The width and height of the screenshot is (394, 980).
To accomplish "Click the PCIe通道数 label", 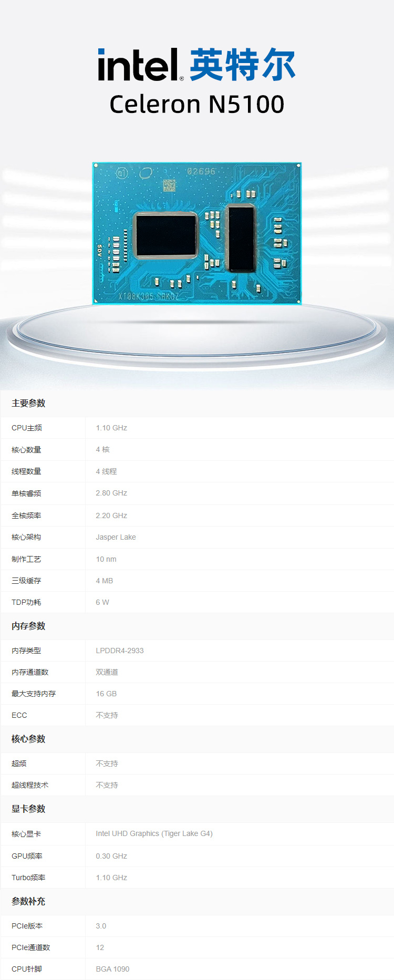I will click(x=31, y=947).
